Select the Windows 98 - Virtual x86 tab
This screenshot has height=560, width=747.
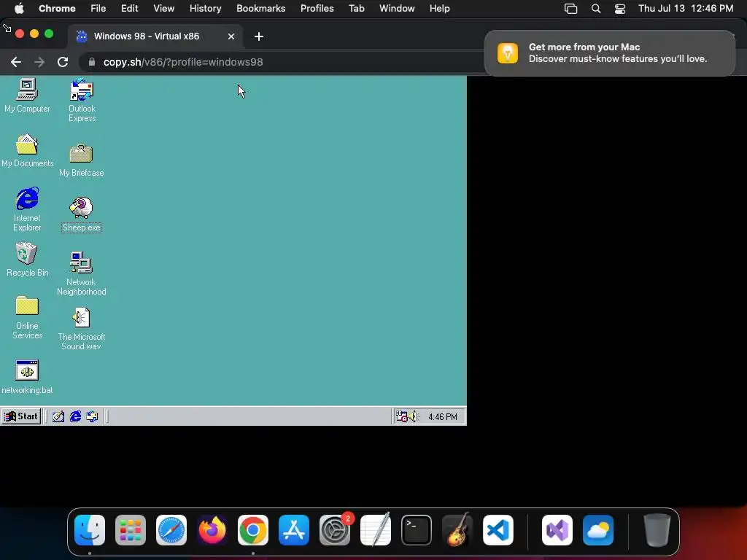[155, 36]
